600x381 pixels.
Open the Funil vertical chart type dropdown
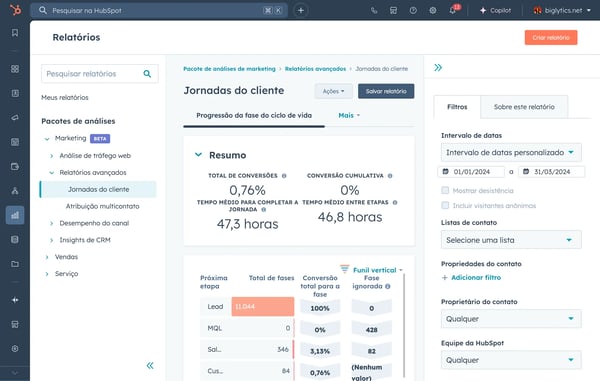(372, 270)
